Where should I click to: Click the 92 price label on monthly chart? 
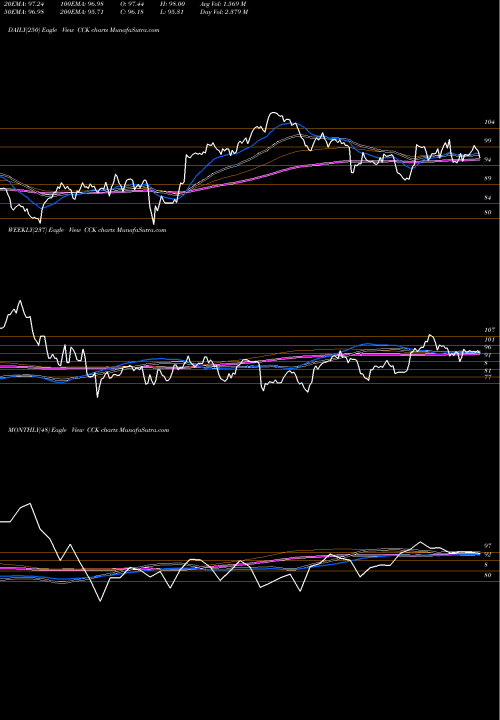tap(488, 555)
